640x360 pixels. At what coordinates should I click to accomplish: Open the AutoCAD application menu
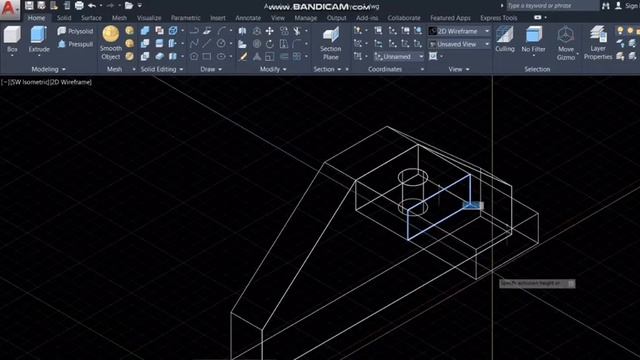[x=9, y=9]
